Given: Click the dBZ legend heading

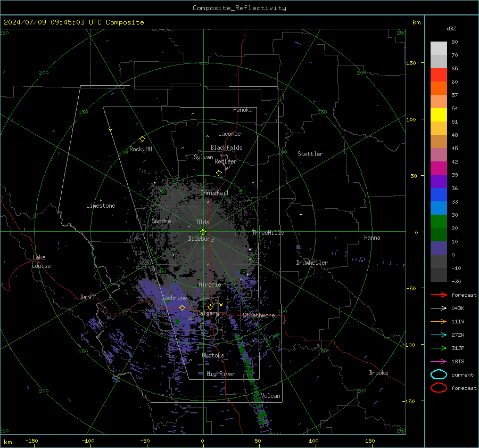Looking at the screenshot, I should [x=451, y=28].
